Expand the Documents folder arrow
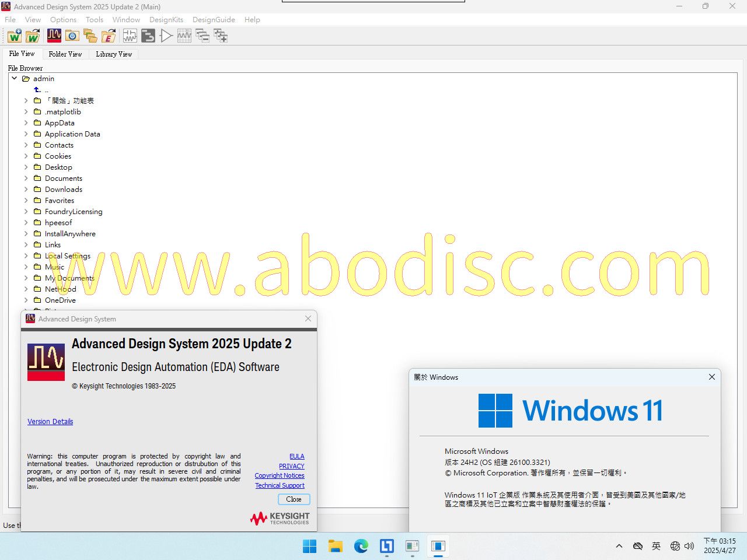The image size is (747, 560). click(26, 178)
